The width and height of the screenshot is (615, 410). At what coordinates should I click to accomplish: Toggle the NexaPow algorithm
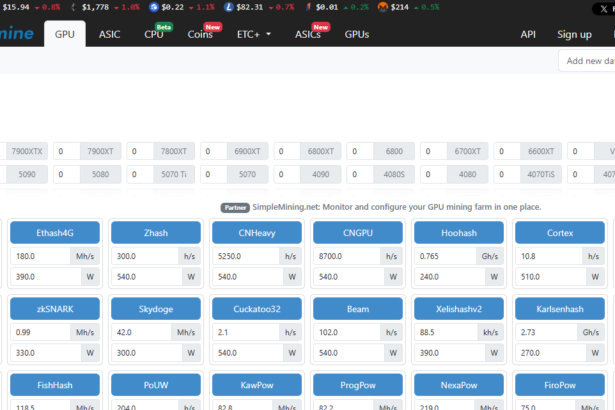click(459, 385)
